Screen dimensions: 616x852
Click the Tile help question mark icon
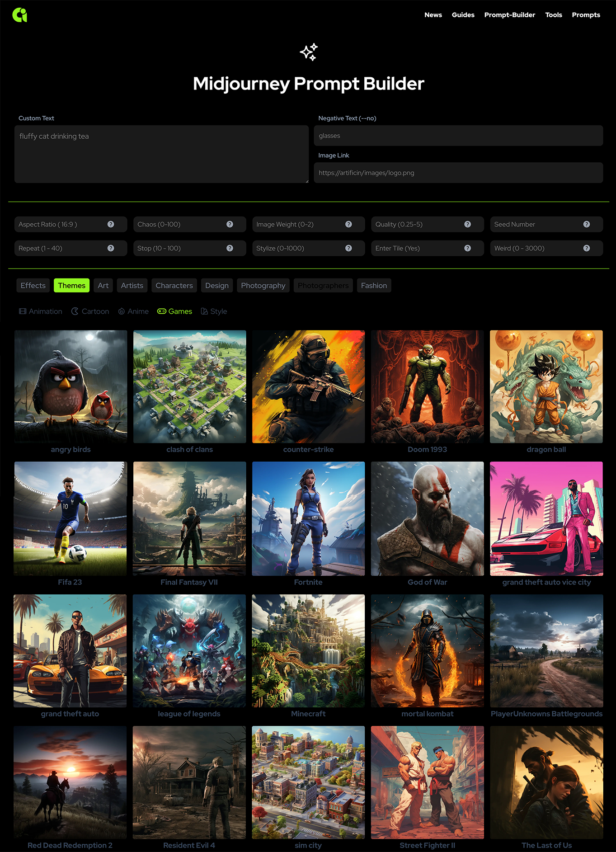click(x=467, y=248)
